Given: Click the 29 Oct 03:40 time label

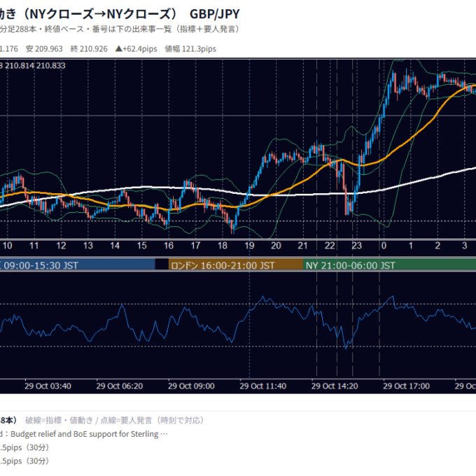Looking at the screenshot, I should 48,386.
